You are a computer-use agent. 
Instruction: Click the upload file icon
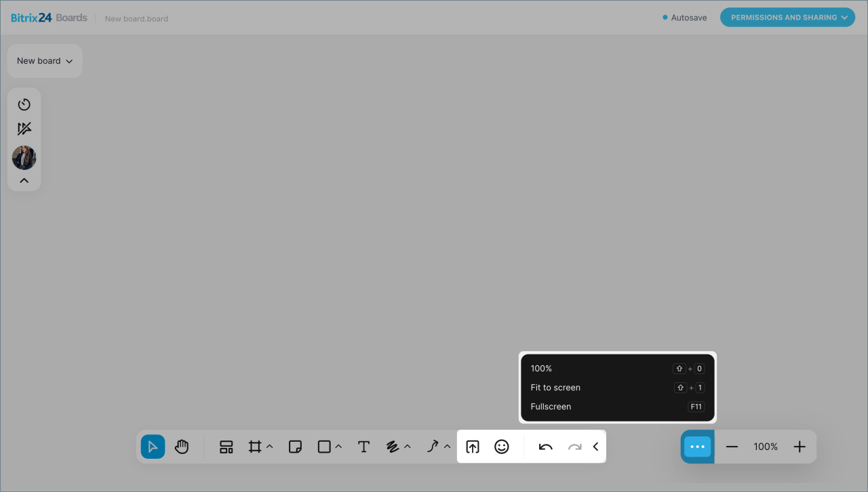[473, 447]
